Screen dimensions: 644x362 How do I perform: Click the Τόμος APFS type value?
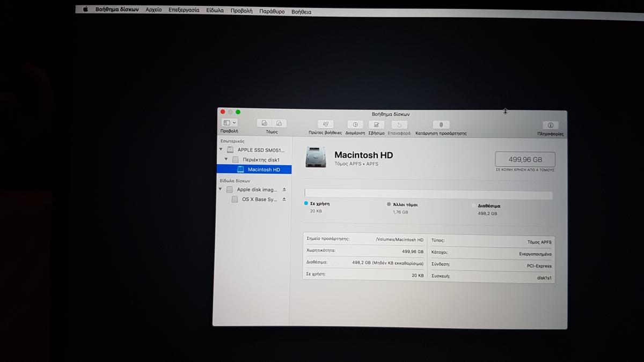pos(539,242)
